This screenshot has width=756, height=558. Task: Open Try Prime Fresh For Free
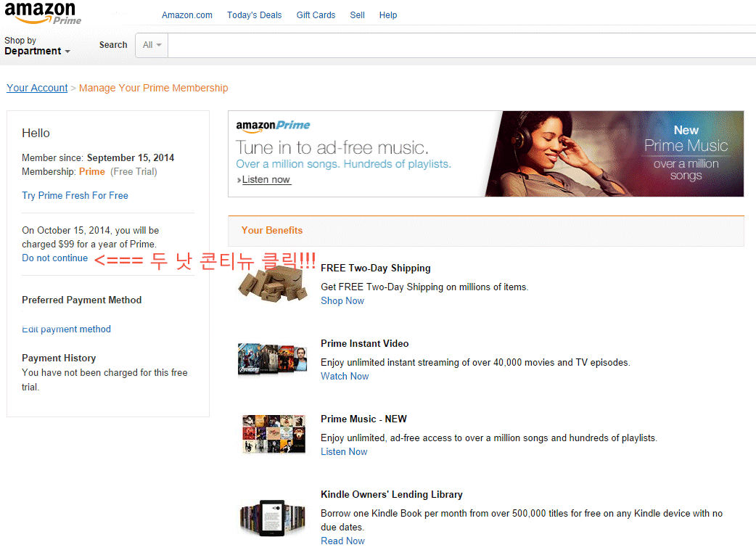point(75,195)
